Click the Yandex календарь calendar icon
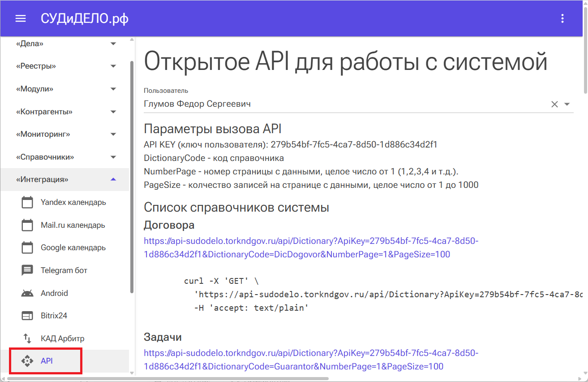This screenshot has width=588, height=382. (x=27, y=202)
